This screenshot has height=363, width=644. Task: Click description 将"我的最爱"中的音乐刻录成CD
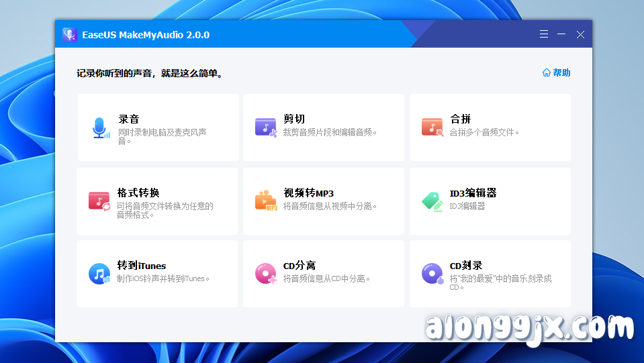[x=501, y=282]
